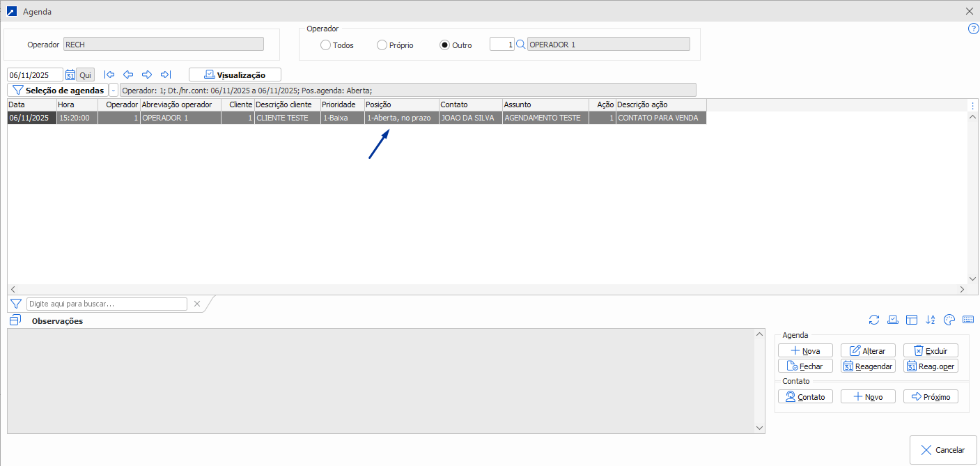Click the Excluir button
The image size is (980, 466).
(931, 350)
